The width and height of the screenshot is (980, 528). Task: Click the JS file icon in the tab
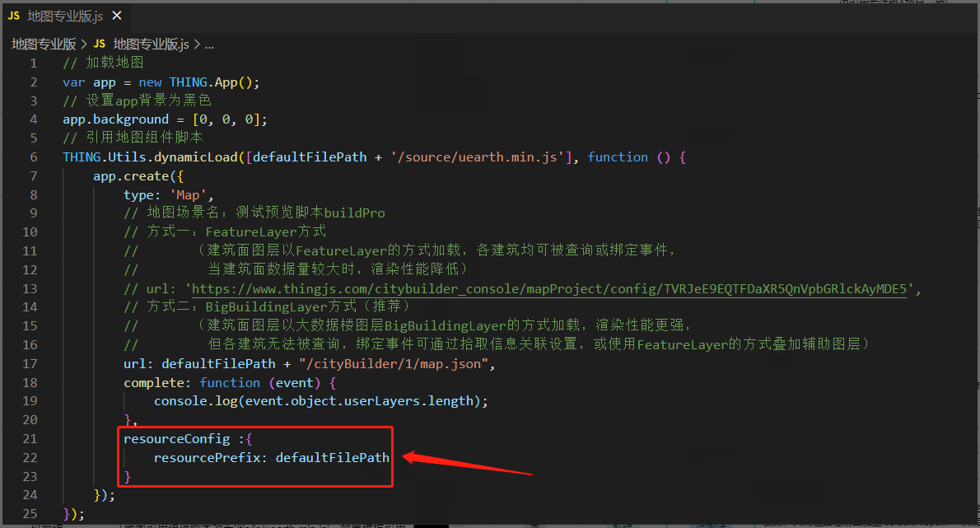(14, 16)
